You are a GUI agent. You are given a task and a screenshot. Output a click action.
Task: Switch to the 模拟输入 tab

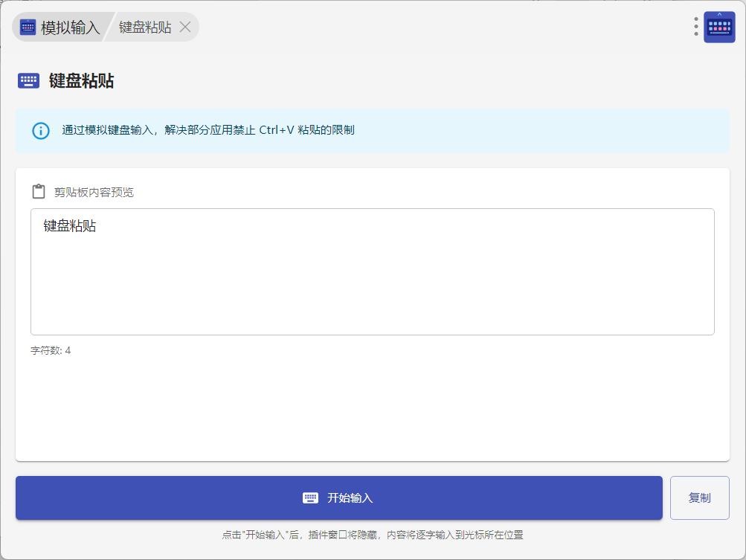tap(70, 28)
